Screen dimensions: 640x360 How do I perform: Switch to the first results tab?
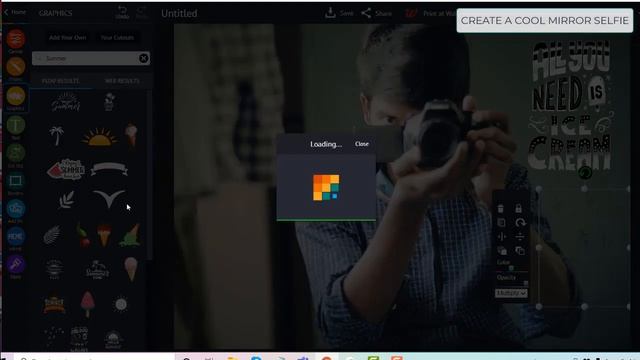point(61,81)
